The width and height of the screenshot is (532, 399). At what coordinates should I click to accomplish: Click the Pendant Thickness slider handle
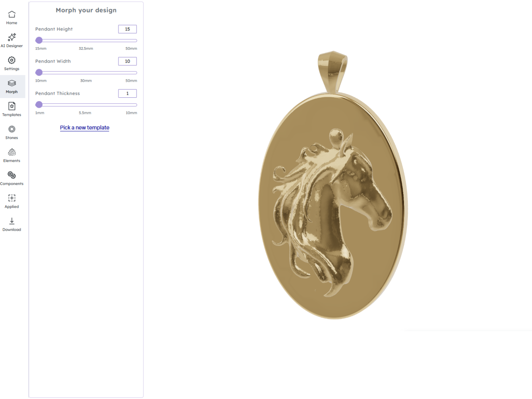click(39, 104)
